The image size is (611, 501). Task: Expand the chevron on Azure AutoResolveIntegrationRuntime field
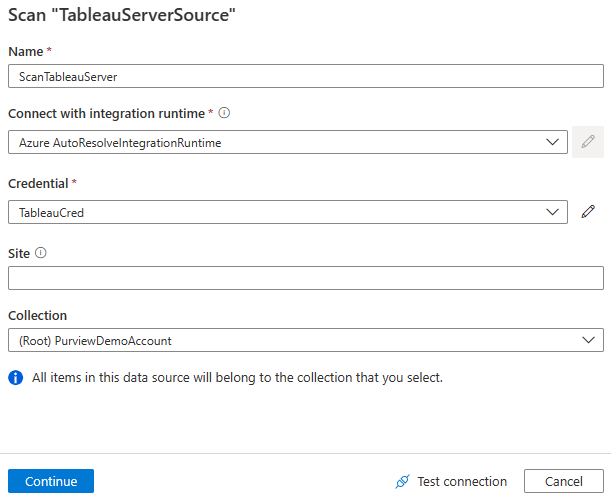coord(553,142)
